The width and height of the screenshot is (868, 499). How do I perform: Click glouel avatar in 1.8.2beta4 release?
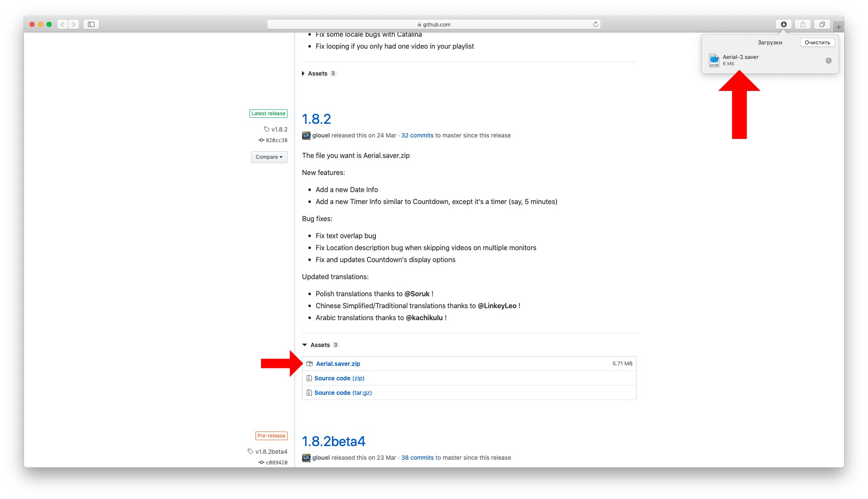coord(306,458)
